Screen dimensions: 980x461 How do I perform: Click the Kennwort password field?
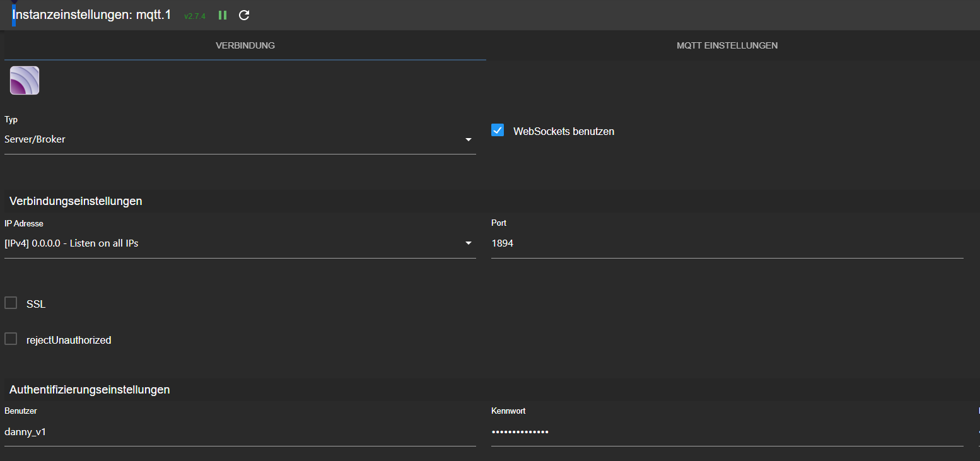pyautogui.click(x=727, y=432)
